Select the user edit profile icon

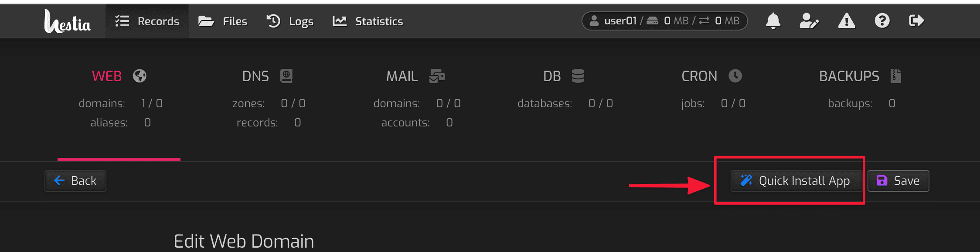click(x=809, y=20)
